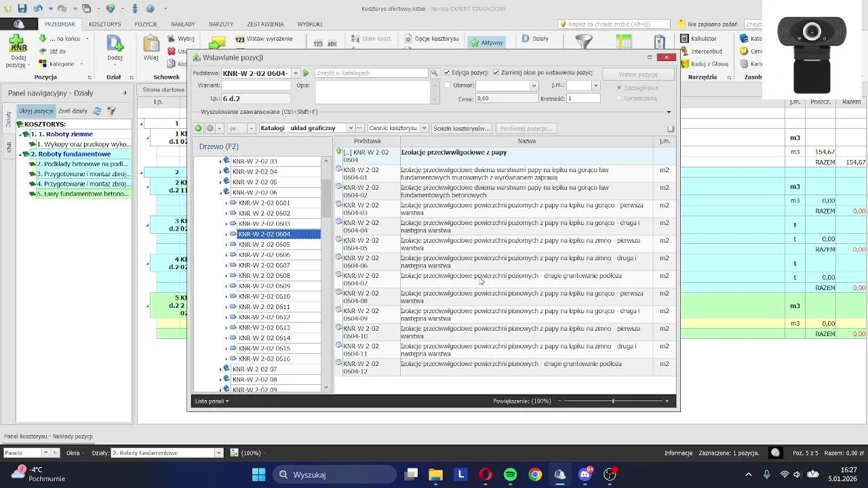Select the Szczegółową radio option
The width and height of the screenshot is (868, 488).
tap(619, 87)
